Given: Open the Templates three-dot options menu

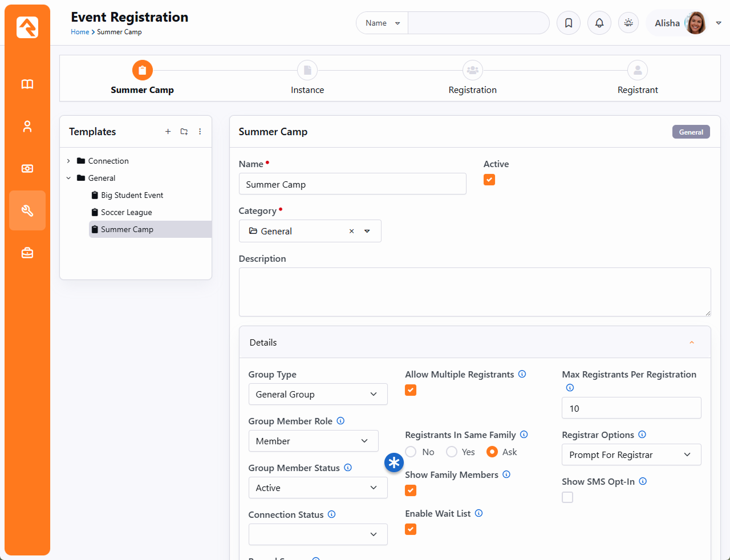Looking at the screenshot, I should [x=200, y=132].
